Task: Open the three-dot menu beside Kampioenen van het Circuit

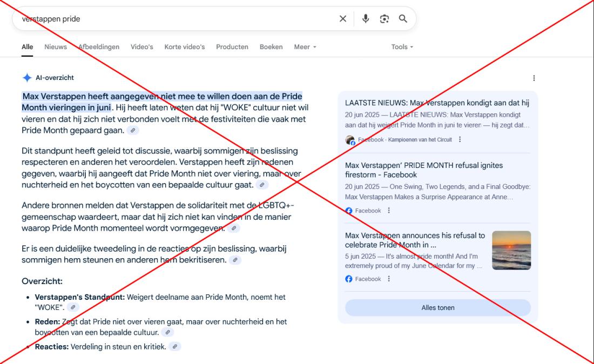Action: coord(460,139)
